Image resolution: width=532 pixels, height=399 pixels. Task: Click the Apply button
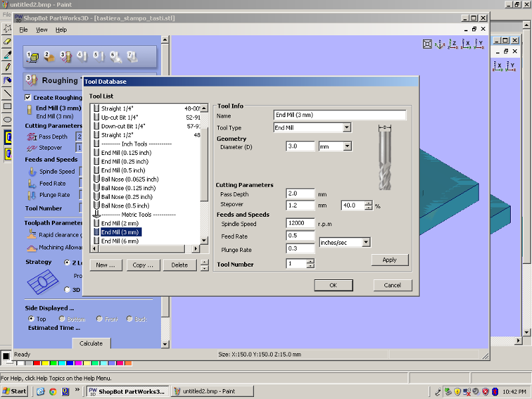coord(390,260)
